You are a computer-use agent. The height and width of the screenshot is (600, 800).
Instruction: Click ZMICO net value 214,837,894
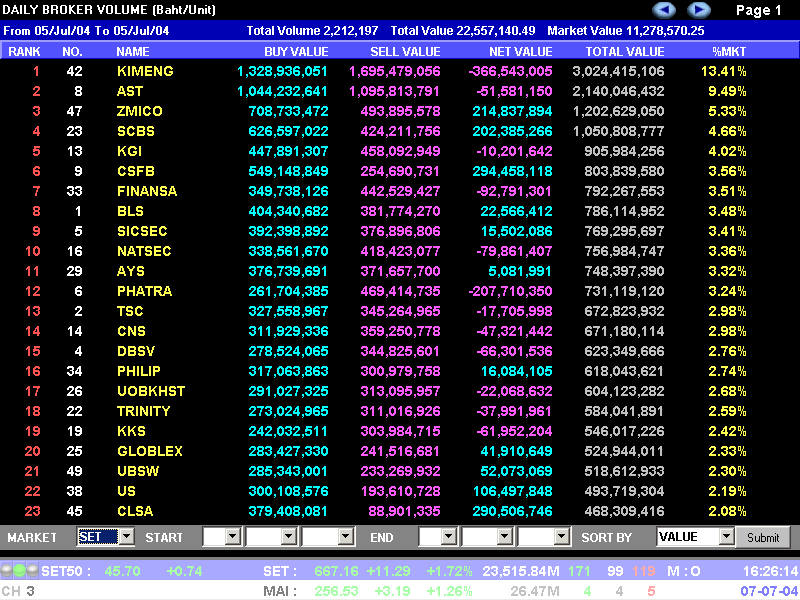point(512,111)
